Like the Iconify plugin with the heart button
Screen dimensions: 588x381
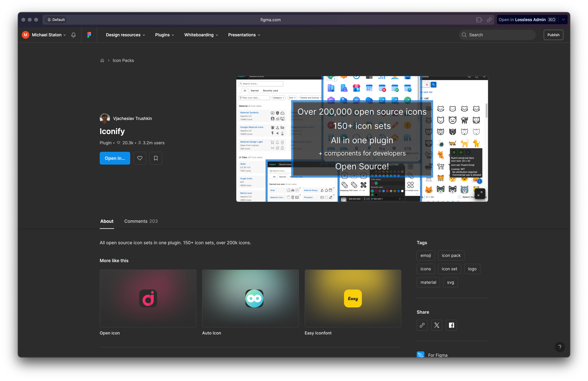pyautogui.click(x=140, y=158)
